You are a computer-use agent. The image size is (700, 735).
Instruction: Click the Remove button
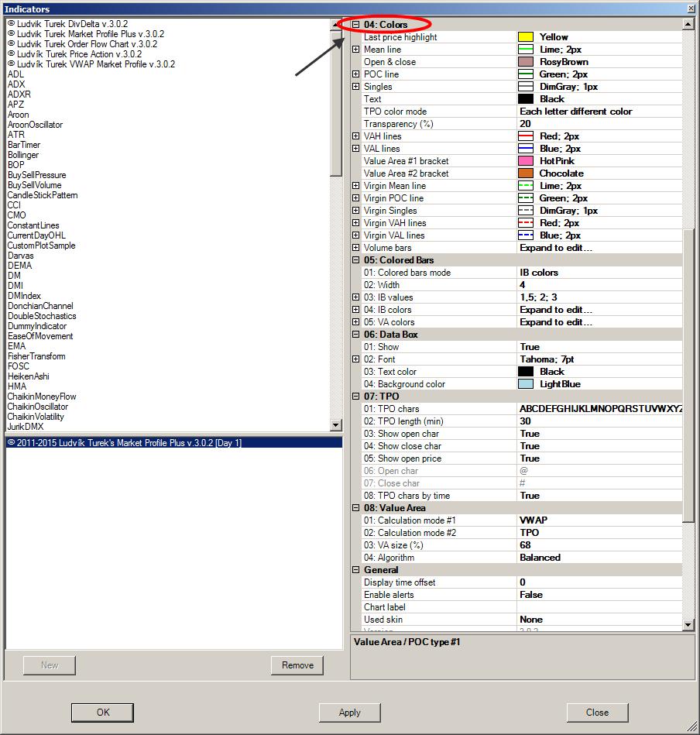297,665
